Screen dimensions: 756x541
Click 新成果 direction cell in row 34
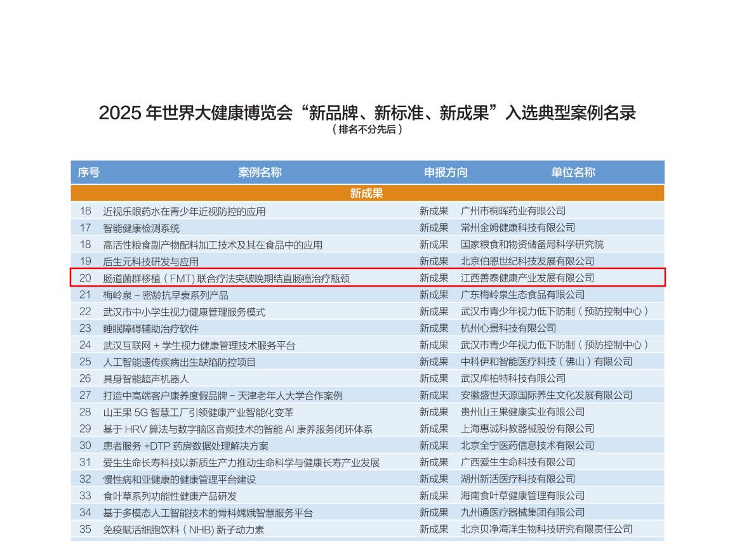[x=434, y=512]
